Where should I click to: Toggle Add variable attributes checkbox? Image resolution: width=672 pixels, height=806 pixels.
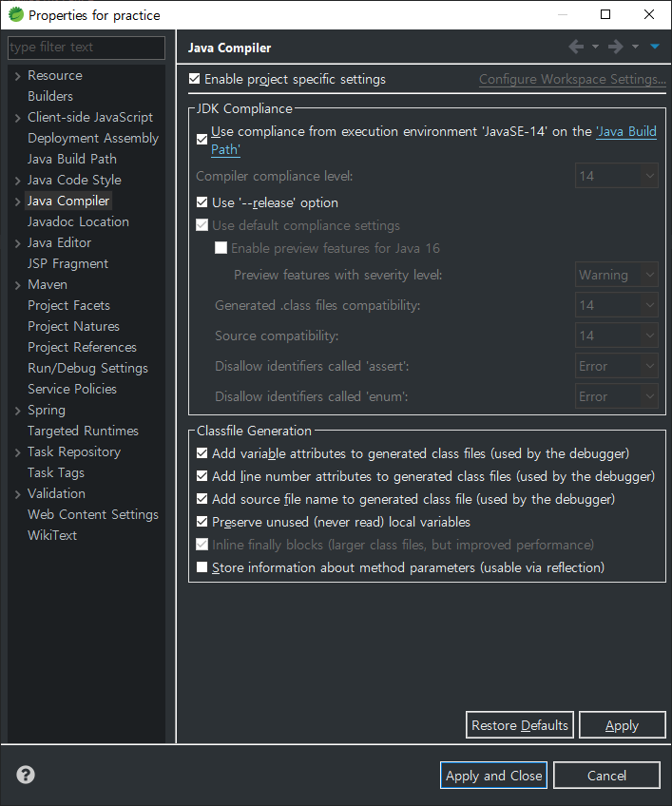click(202, 452)
